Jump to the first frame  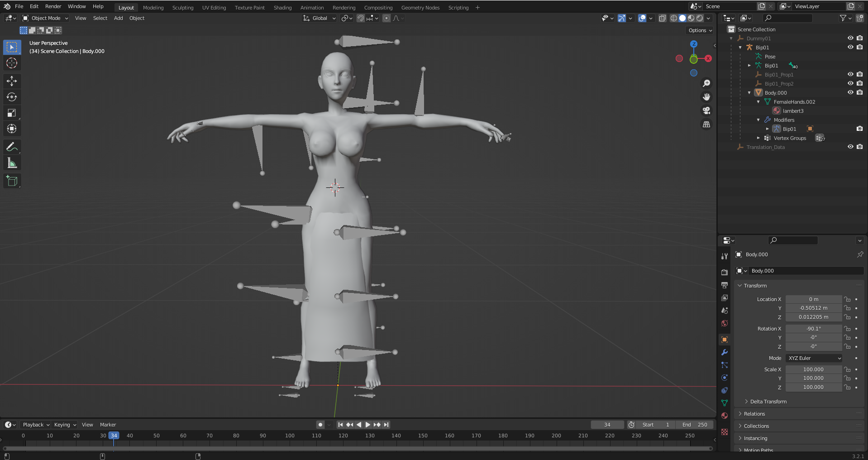(340, 425)
